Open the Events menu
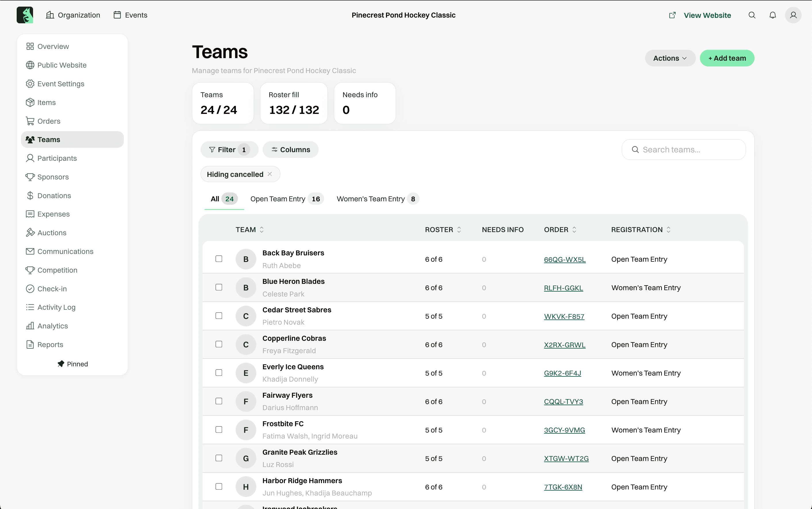 click(x=130, y=15)
